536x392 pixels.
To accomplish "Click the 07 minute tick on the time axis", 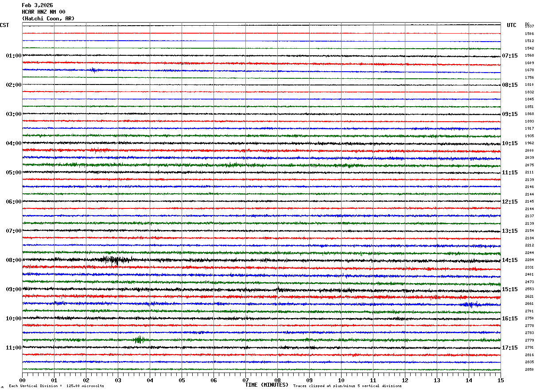I will tap(245, 380).
